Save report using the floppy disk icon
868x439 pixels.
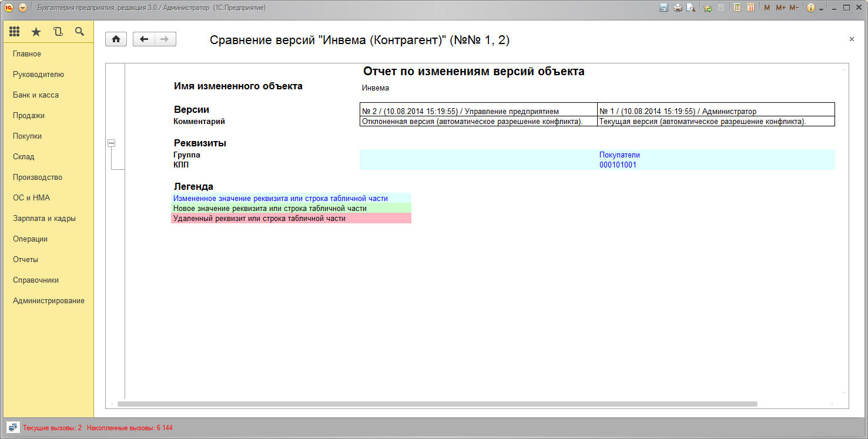(x=664, y=8)
